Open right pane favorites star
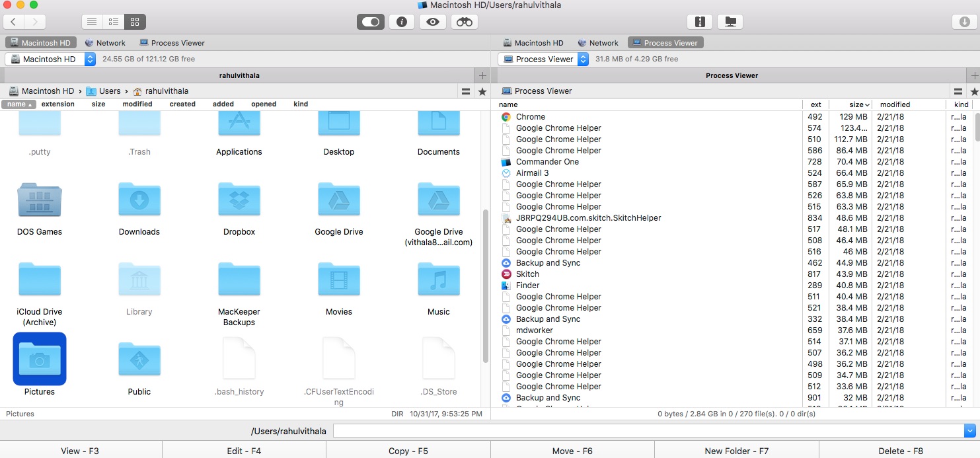 click(x=974, y=91)
